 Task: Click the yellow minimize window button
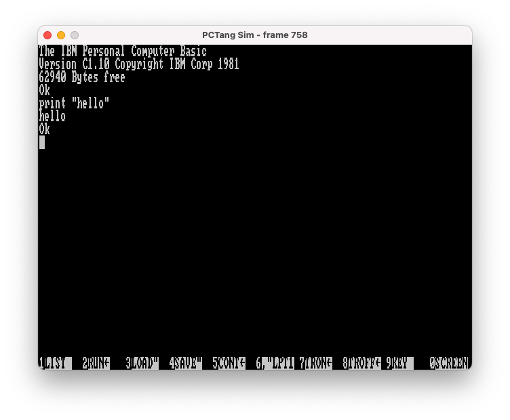point(61,35)
